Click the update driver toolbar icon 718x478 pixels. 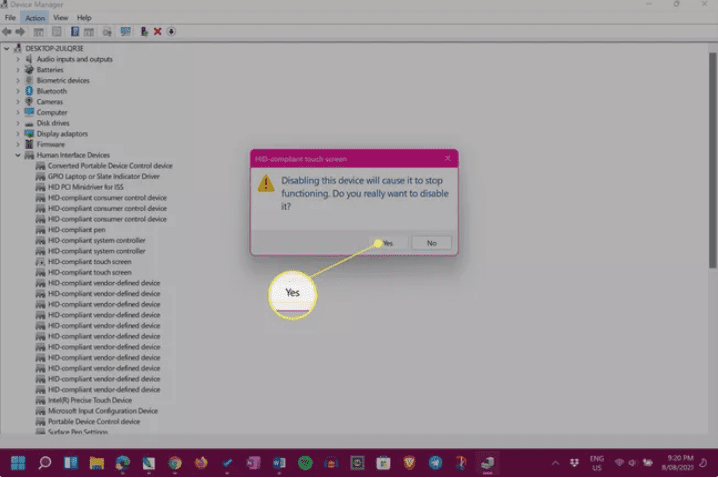pyautogui.click(x=143, y=32)
